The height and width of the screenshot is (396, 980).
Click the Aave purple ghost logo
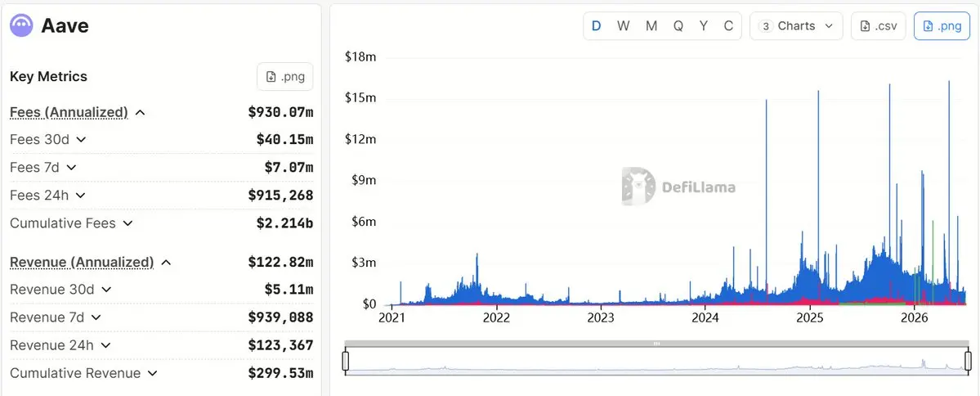pyautogui.click(x=21, y=25)
